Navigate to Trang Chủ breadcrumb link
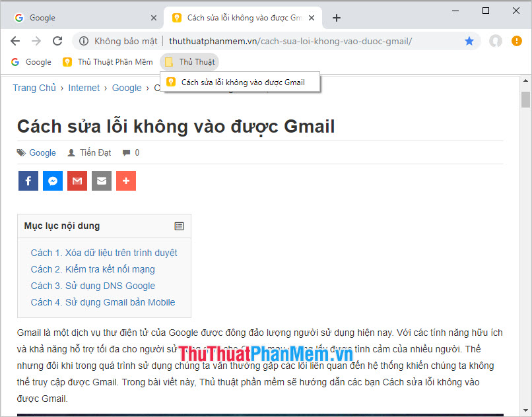Screen dimensions: 532x417 [x=34, y=87]
